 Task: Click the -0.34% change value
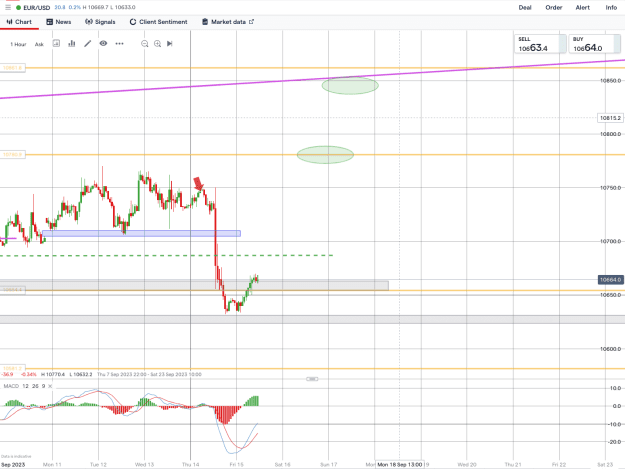pos(28,375)
